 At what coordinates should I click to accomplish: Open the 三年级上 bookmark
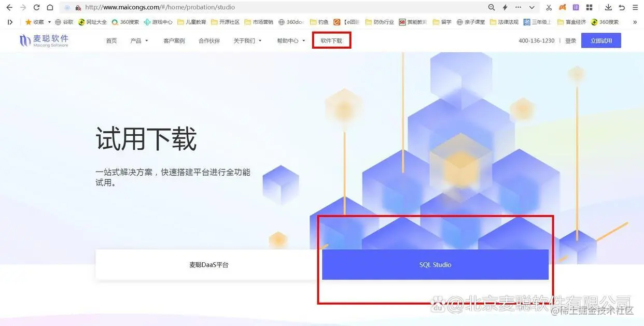point(537,22)
